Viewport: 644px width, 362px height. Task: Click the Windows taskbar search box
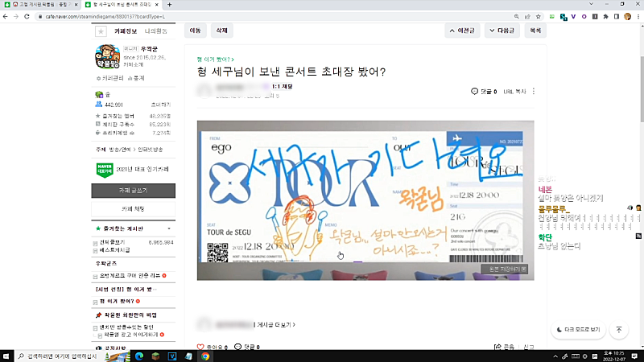70,356
